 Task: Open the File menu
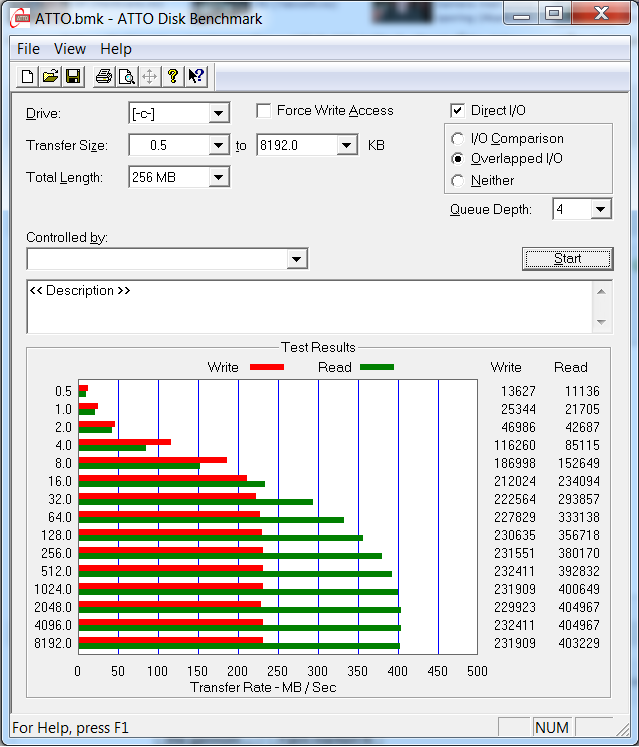28,49
